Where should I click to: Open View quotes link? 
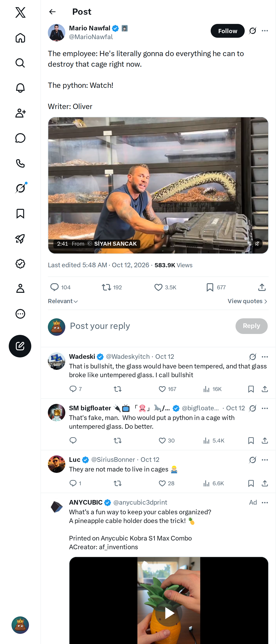(x=247, y=301)
